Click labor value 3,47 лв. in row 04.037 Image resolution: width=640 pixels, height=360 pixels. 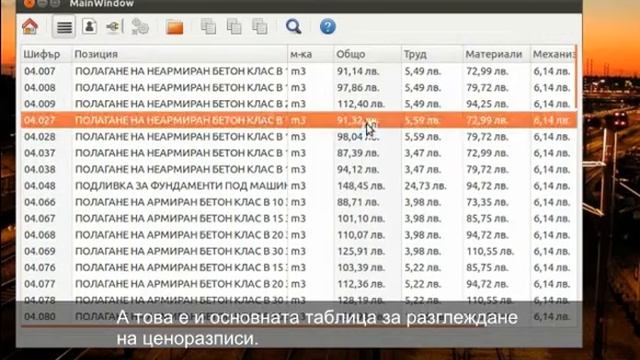(x=422, y=153)
